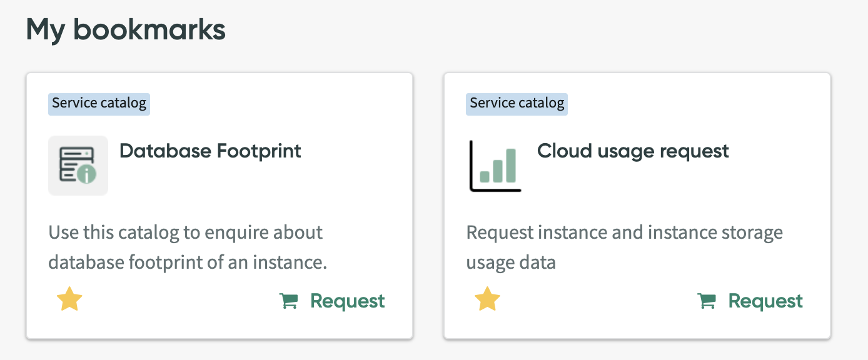Unbookmark Database Footprint using its star
The height and width of the screenshot is (360, 868).
[69, 300]
